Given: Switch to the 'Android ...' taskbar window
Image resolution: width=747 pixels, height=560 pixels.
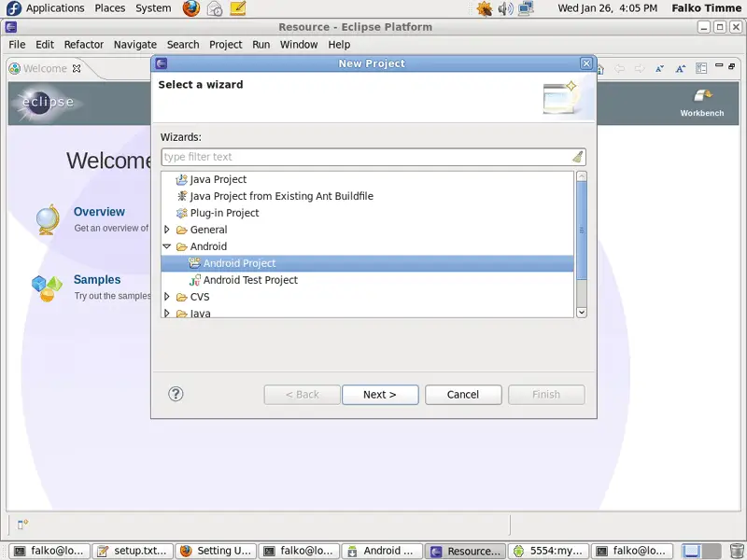Looking at the screenshot, I should [x=382, y=551].
